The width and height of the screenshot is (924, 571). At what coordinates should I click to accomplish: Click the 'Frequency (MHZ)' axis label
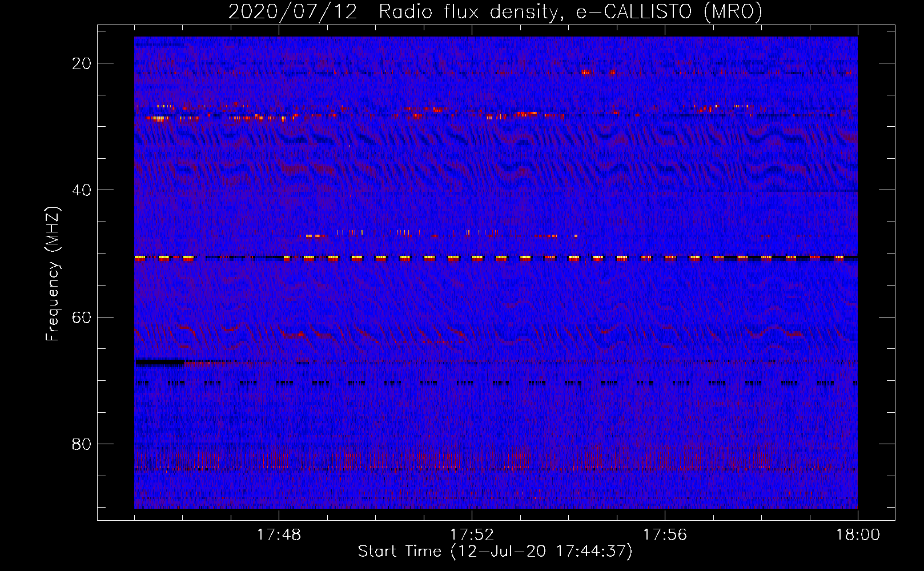(53, 274)
